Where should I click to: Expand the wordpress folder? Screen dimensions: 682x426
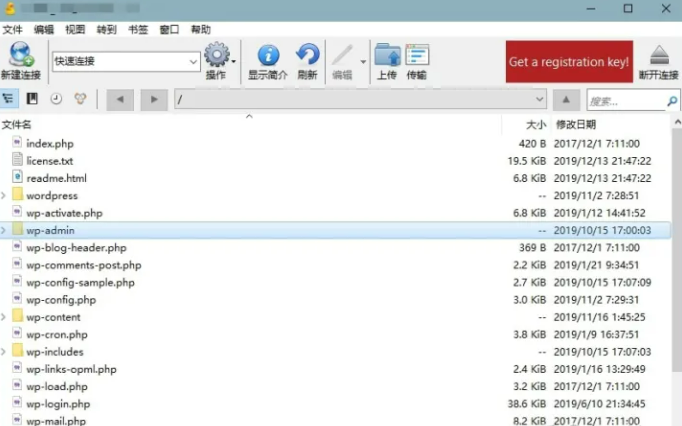pos(3,195)
